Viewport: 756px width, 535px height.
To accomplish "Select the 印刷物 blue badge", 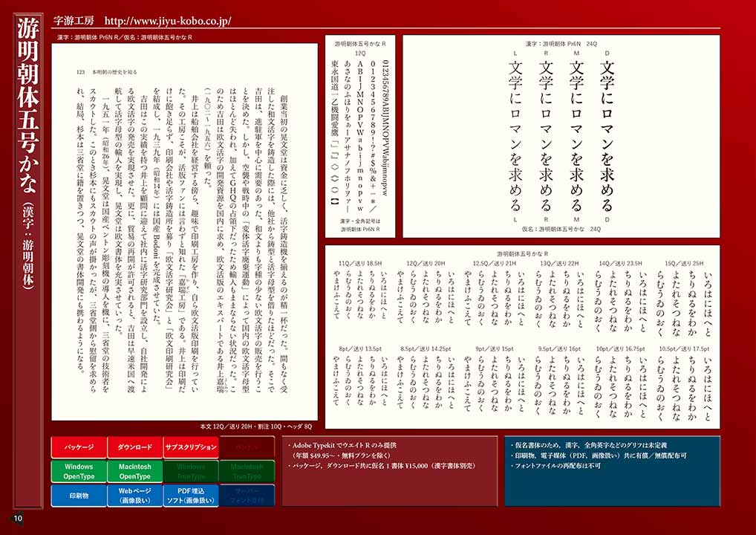I will click(79, 496).
